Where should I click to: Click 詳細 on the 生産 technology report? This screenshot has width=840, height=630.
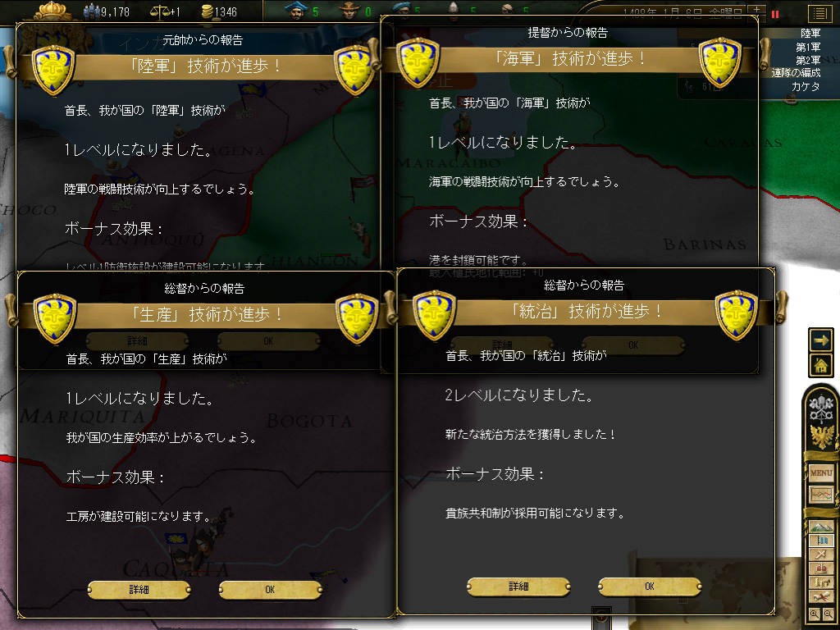[139, 590]
